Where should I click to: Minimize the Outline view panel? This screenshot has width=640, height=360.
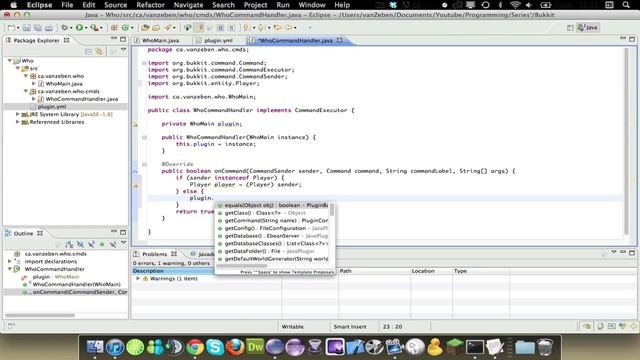[x=114, y=232]
